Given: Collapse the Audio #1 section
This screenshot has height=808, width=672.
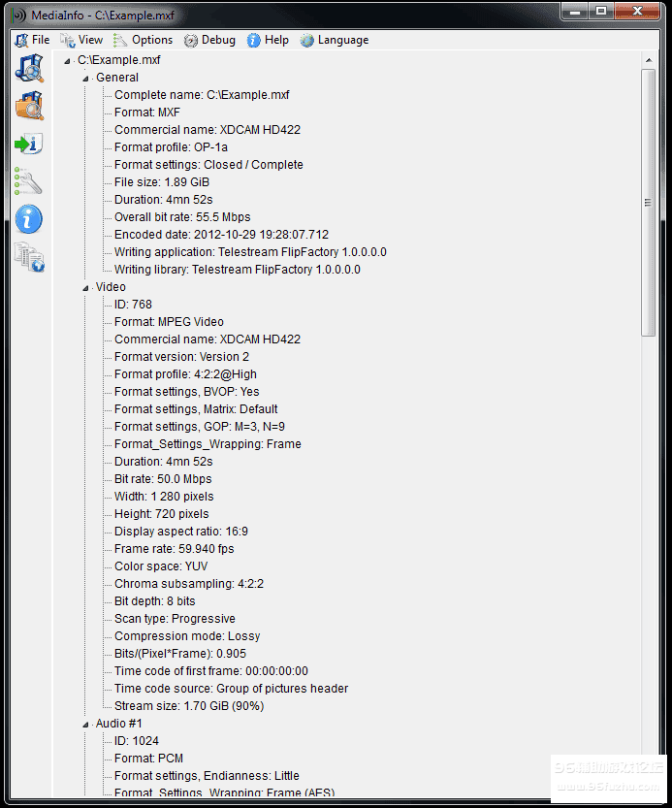Looking at the screenshot, I should [85, 724].
